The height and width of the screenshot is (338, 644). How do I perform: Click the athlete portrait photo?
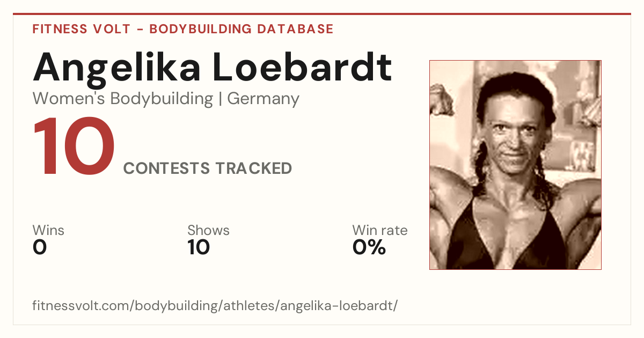click(x=515, y=165)
